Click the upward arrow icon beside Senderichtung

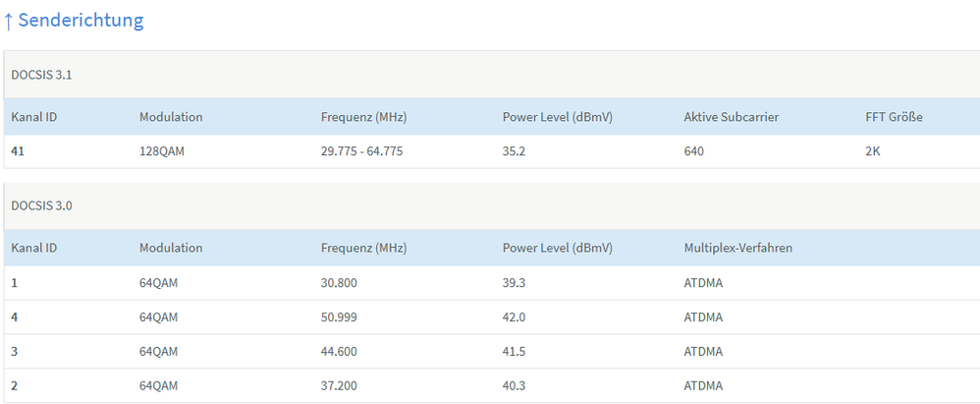tap(8, 21)
